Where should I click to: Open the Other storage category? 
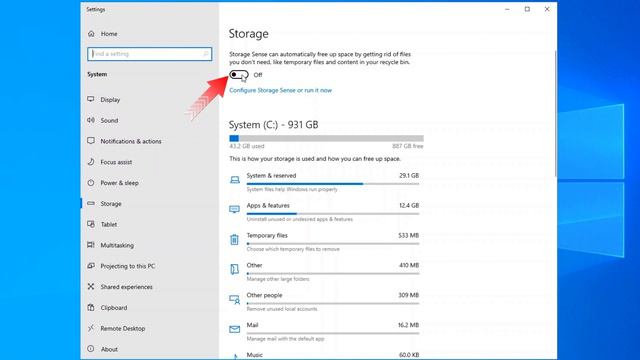pyautogui.click(x=324, y=271)
